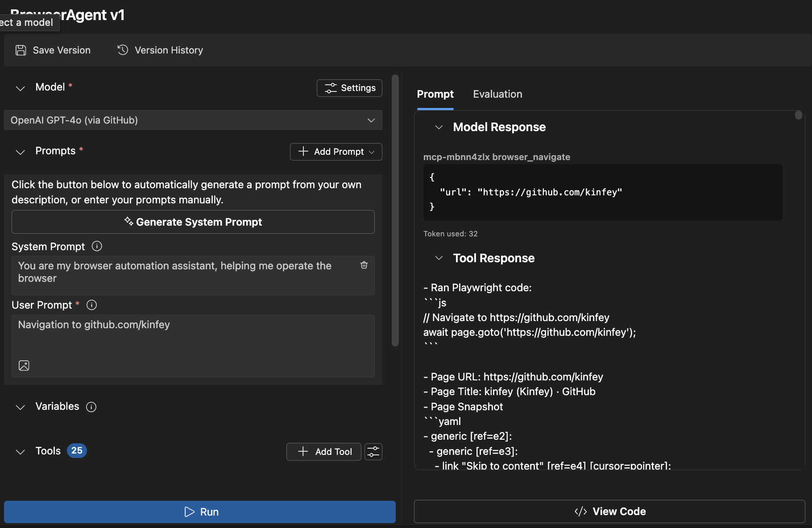Open tool configuration sliders icon
Screen dimensions: 812x528
pos(373,452)
